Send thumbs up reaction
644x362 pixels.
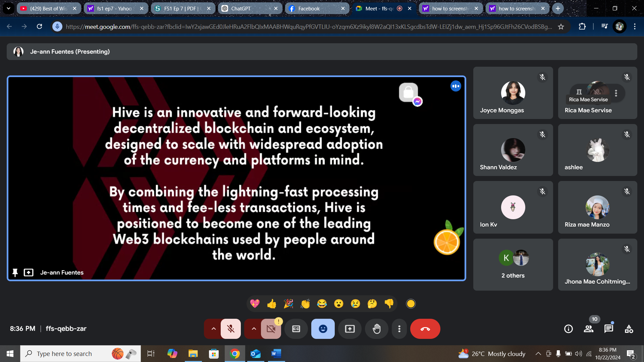[272, 304]
